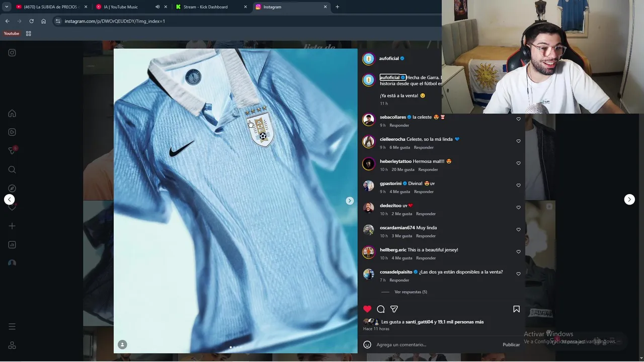
Task: Close the Kick Dashboard tab
Action: [246, 7]
